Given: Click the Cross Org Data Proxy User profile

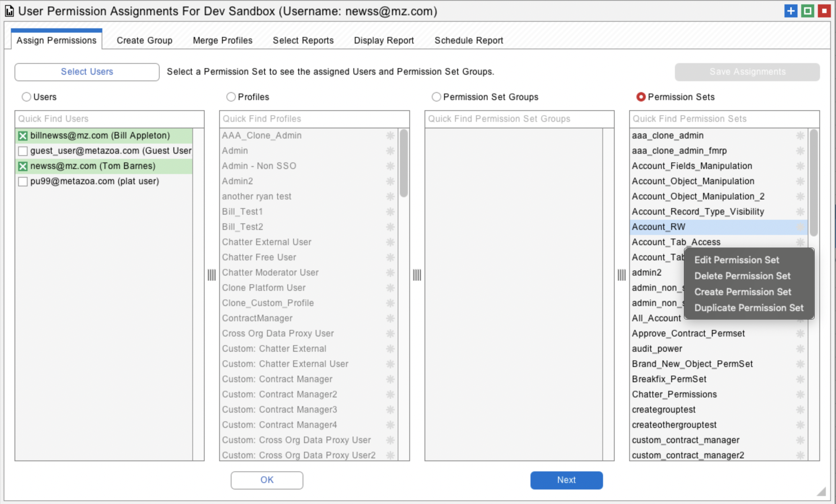Looking at the screenshot, I should [309, 334].
